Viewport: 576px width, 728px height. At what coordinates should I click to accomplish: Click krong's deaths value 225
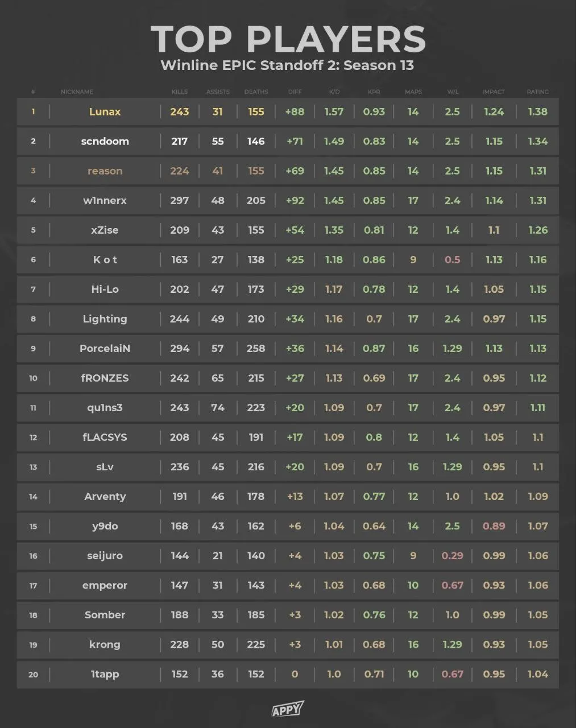tap(256, 644)
